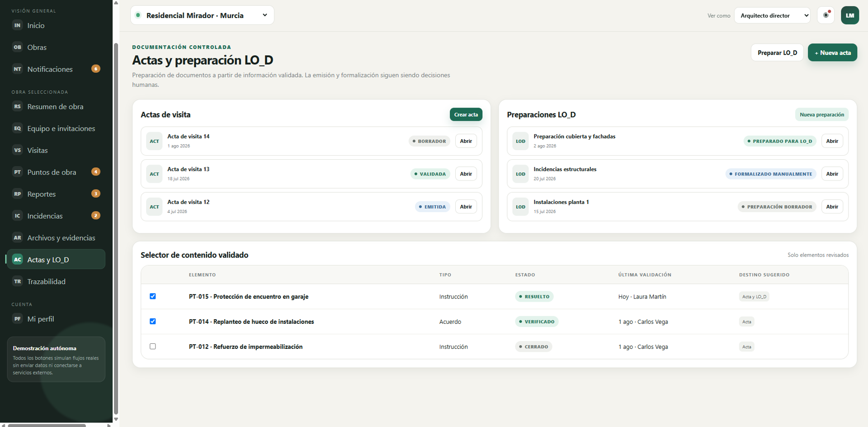Image resolution: width=868 pixels, height=427 pixels.
Task: Open Instalaciones planta 1 with Abrir
Action: [832, 207]
